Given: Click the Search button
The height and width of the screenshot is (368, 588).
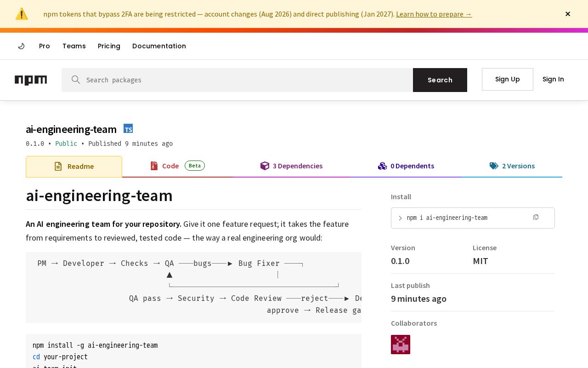Looking at the screenshot, I should point(440,80).
